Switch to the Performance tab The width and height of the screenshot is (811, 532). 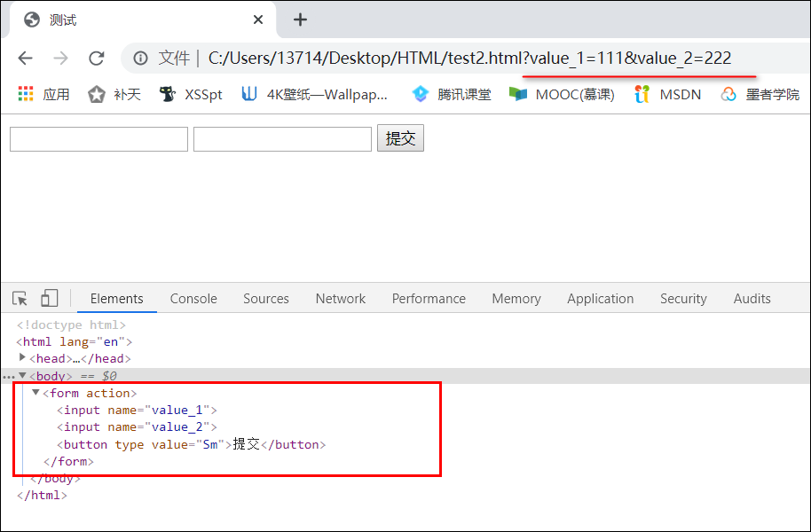tap(429, 299)
